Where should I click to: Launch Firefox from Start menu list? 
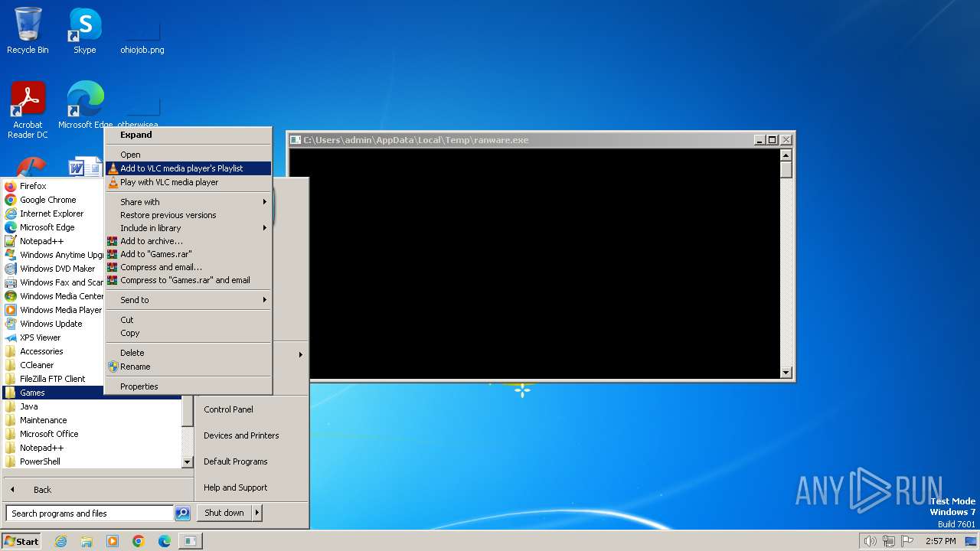(x=33, y=186)
